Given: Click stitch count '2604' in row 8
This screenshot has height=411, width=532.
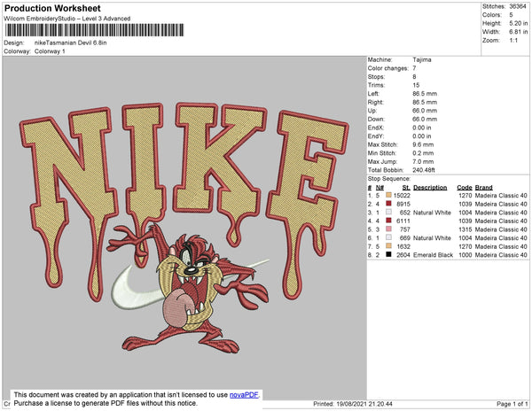Looking at the screenshot, I should [x=403, y=255].
